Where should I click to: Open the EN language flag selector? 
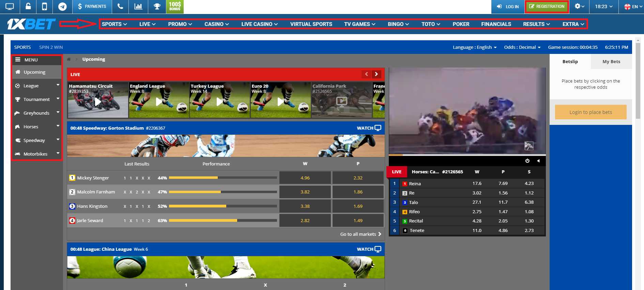pyautogui.click(x=633, y=6)
